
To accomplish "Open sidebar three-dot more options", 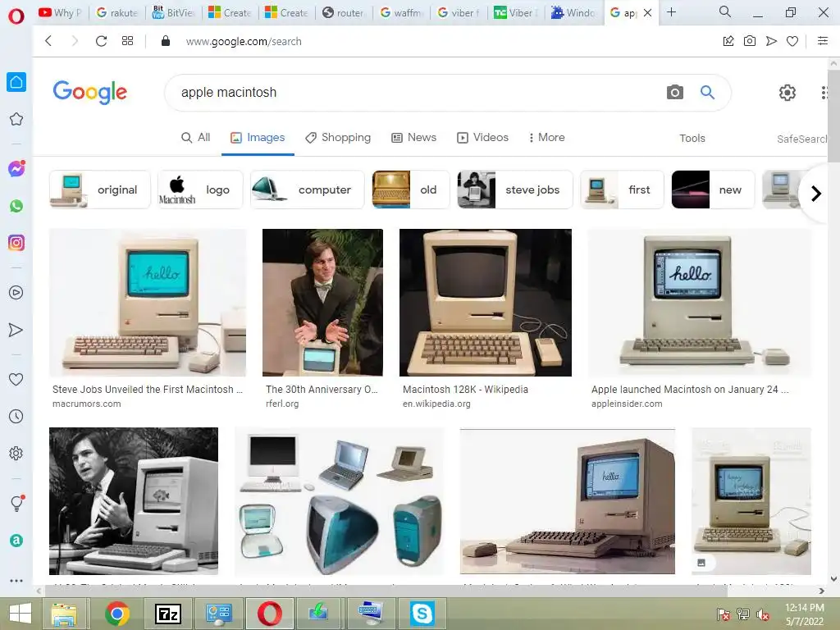I will click(16, 580).
